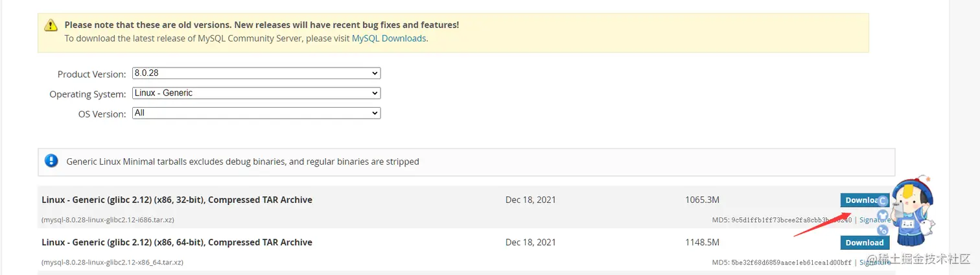Open the Product Version dropdown
Screen dimensions: 980x275
256,73
